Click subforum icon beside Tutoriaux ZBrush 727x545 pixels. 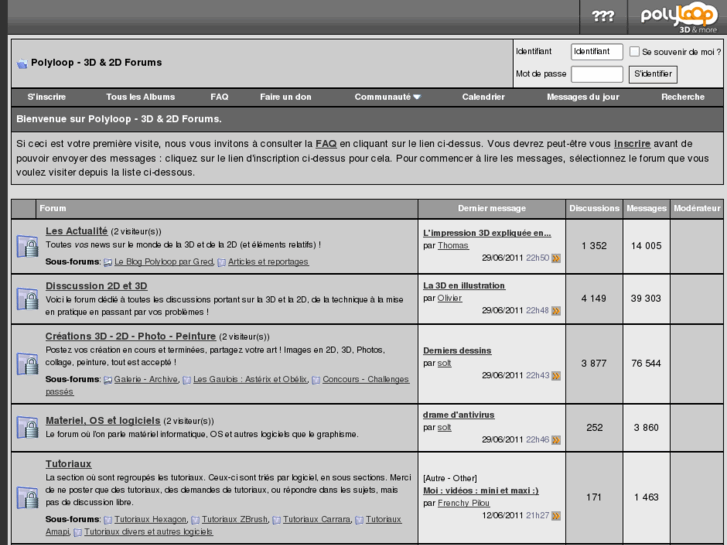coord(196,520)
